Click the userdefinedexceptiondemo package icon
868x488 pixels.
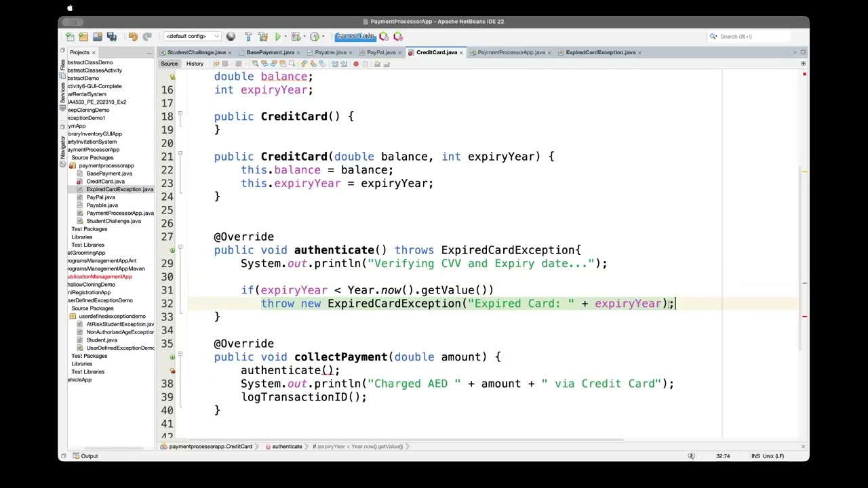tap(73, 317)
